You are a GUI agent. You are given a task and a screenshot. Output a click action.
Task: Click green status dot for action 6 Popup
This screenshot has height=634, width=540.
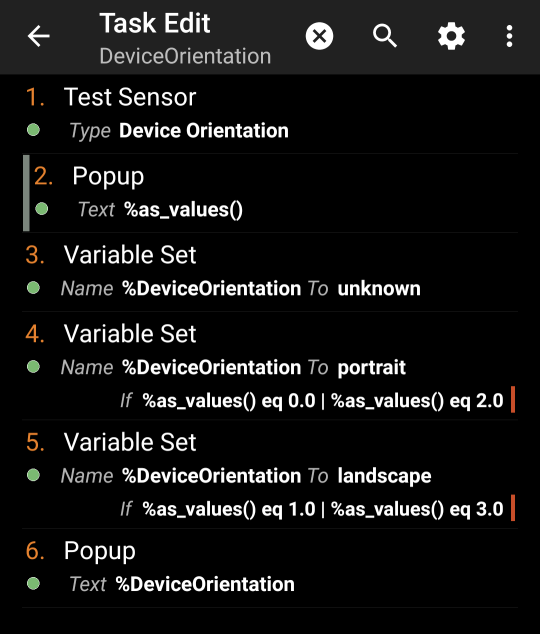pyautogui.click(x=33, y=583)
